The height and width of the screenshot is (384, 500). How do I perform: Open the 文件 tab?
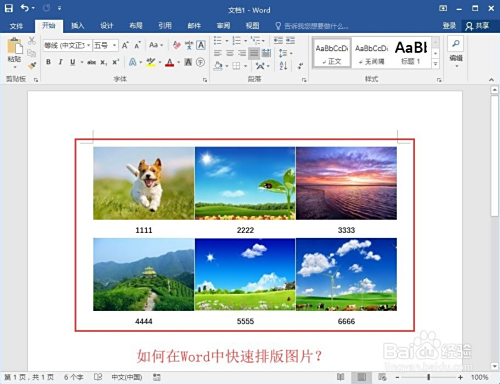click(16, 26)
